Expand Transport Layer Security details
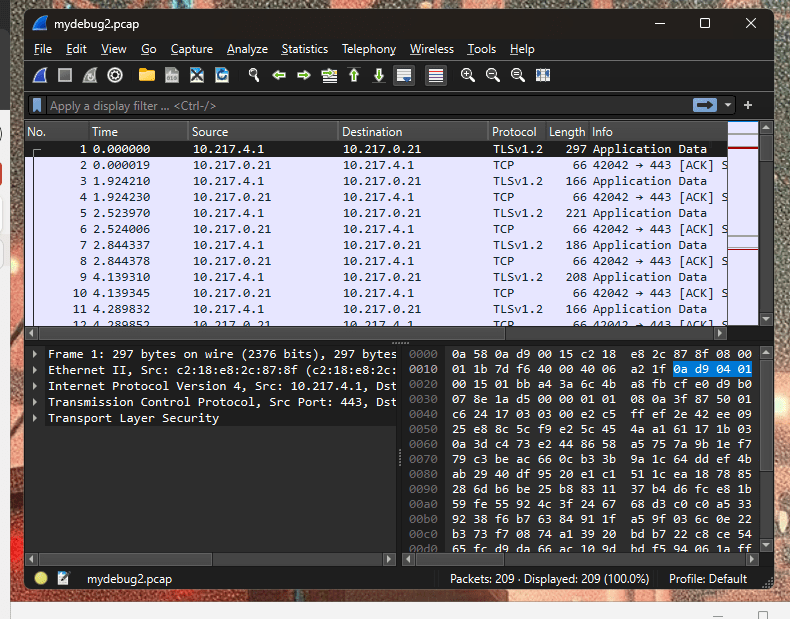The width and height of the screenshot is (790, 619). tap(35, 418)
